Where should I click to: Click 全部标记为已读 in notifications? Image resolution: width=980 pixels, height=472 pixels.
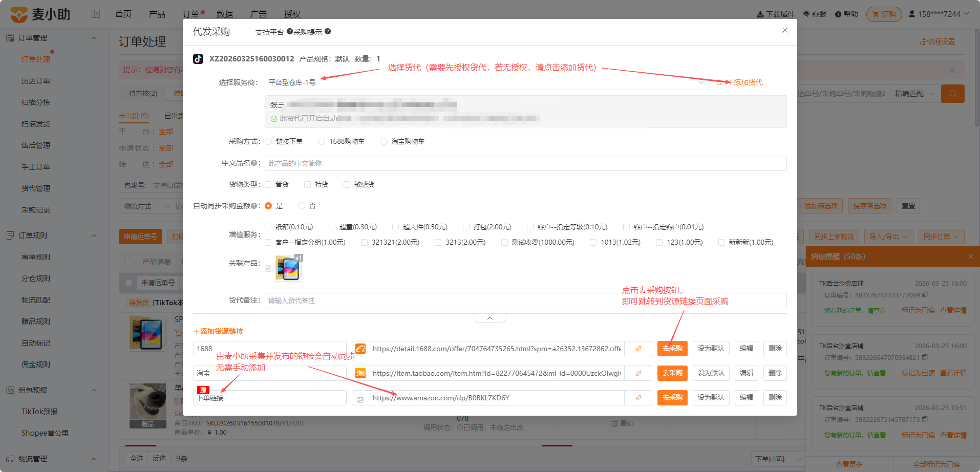(x=936, y=464)
